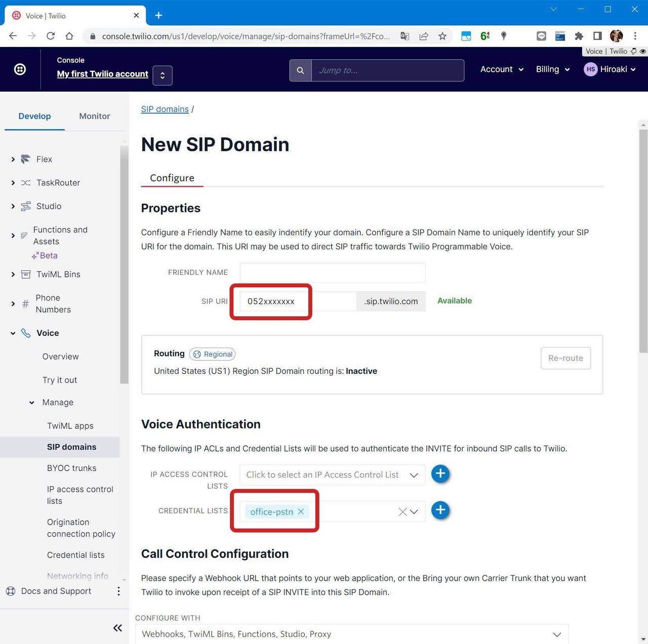The width and height of the screenshot is (648, 644).
Task: Open the Billing menu dropdown
Action: click(553, 69)
